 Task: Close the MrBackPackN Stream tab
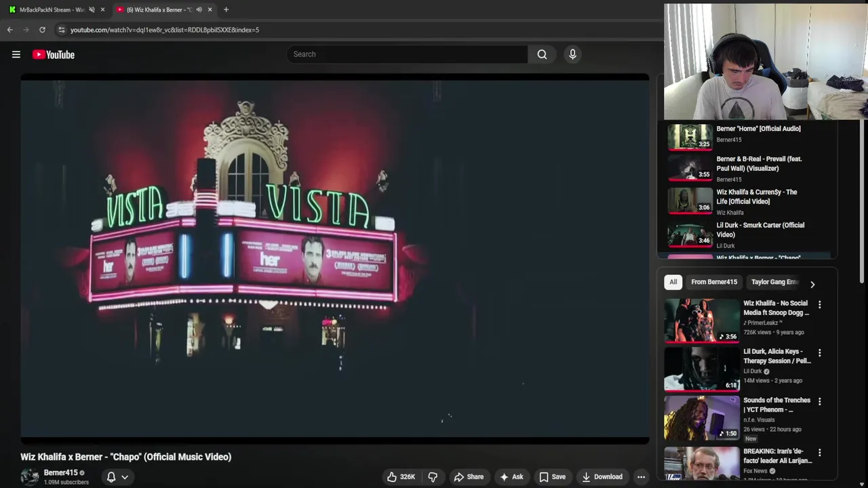pos(102,9)
